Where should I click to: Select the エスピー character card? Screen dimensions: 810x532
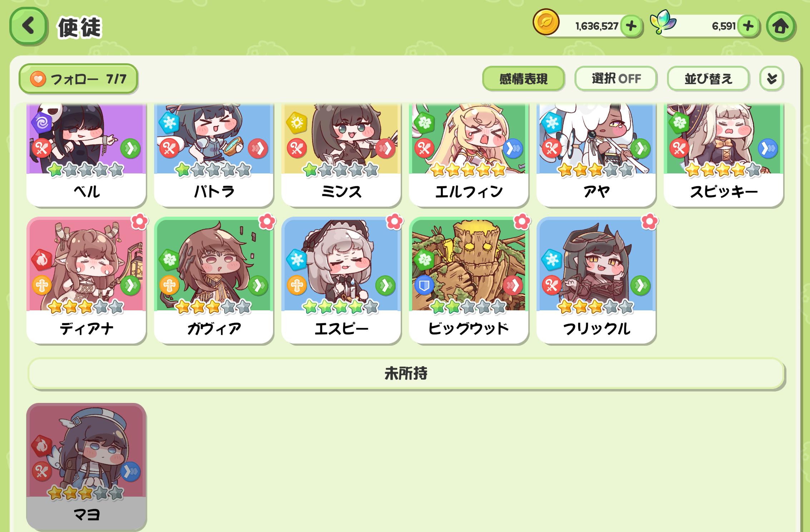click(x=341, y=280)
